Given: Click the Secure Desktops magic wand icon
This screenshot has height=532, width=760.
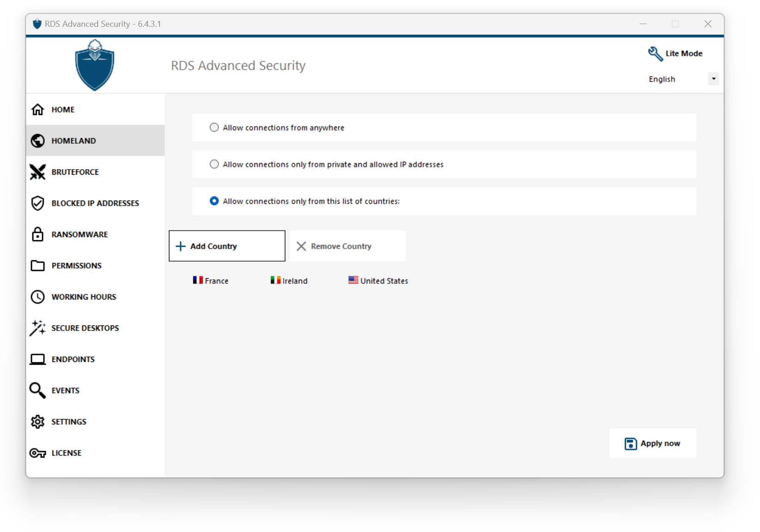Looking at the screenshot, I should coord(37,328).
